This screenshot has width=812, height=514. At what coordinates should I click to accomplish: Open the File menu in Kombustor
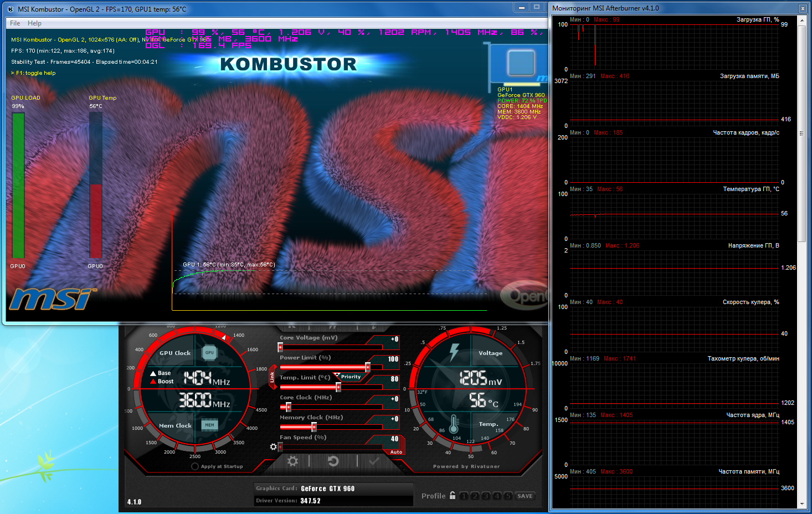[x=15, y=23]
